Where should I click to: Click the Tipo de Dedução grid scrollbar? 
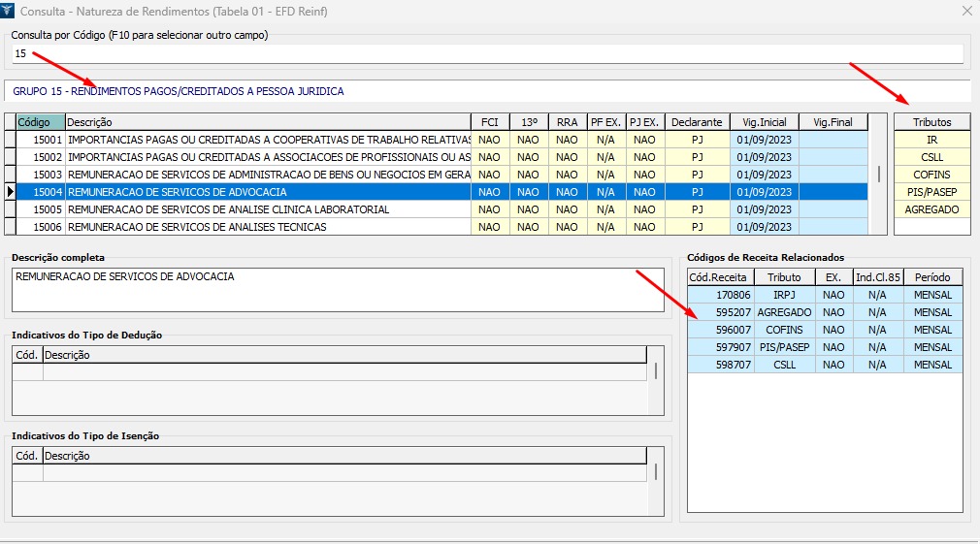pyautogui.click(x=657, y=371)
